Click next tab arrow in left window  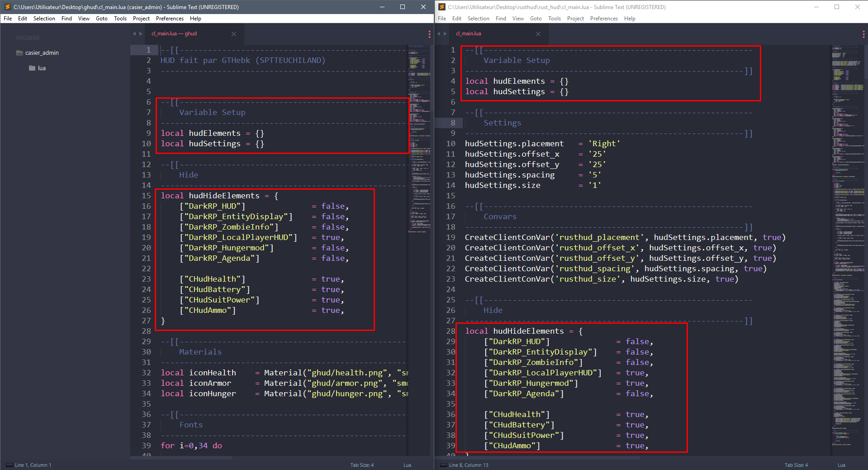141,34
